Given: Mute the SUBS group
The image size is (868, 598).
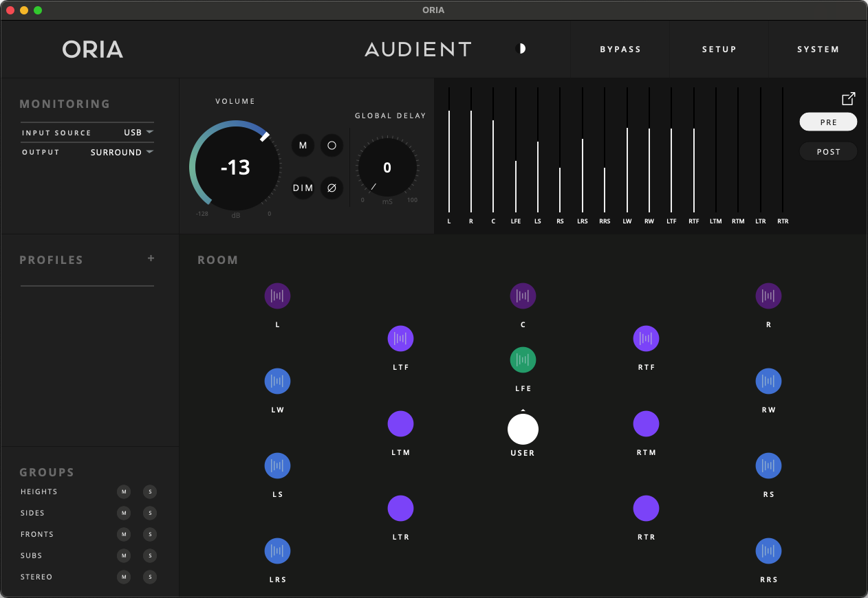Looking at the screenshot, I should pyautogui.click(x=124, y=555).
